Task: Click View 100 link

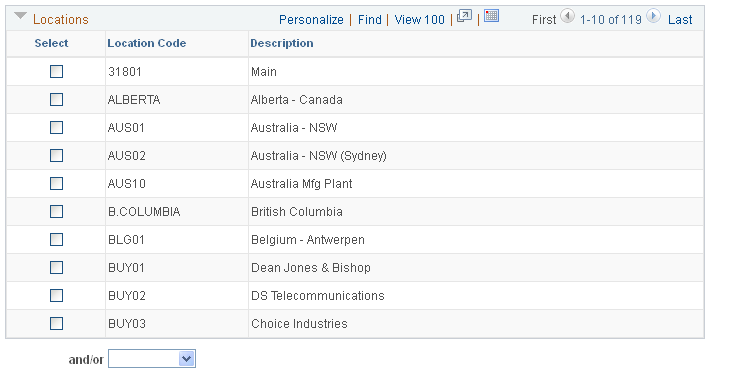Action: click(x=419, y=20)
